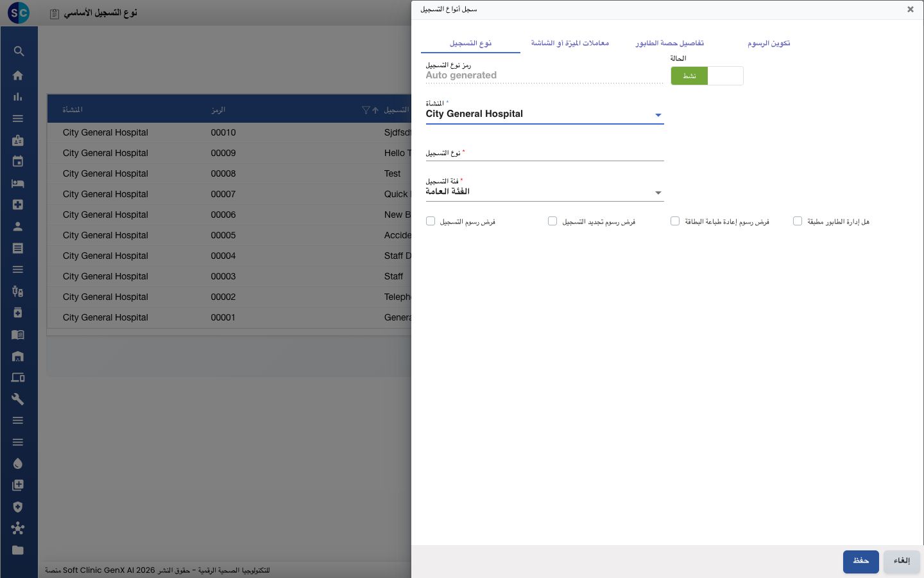Click the الرمز column header
The image size is (924, 578).
pyautogui.click(x=218, y=110)
